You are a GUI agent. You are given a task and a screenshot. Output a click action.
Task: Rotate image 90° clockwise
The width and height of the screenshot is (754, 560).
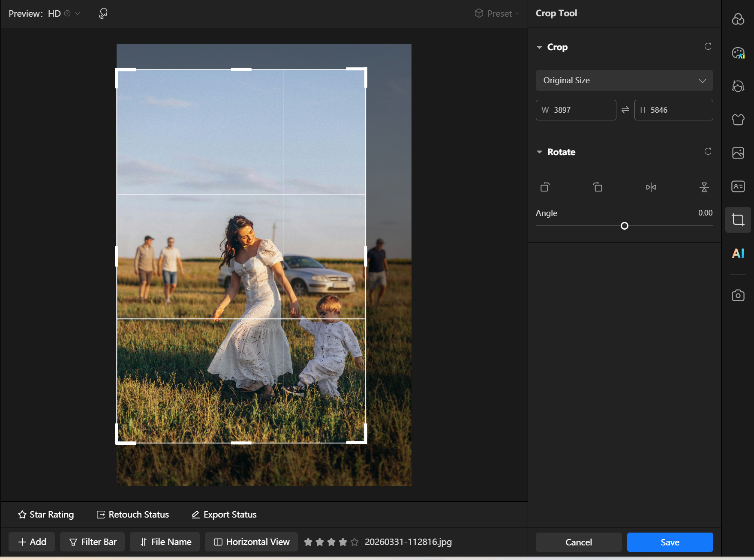[598, 187]
